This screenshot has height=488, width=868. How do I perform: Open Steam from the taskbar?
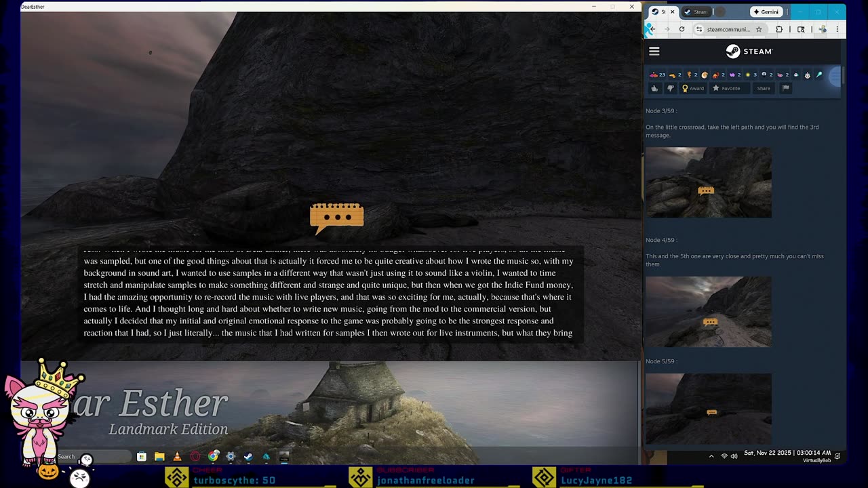click(x=248, y=457)
